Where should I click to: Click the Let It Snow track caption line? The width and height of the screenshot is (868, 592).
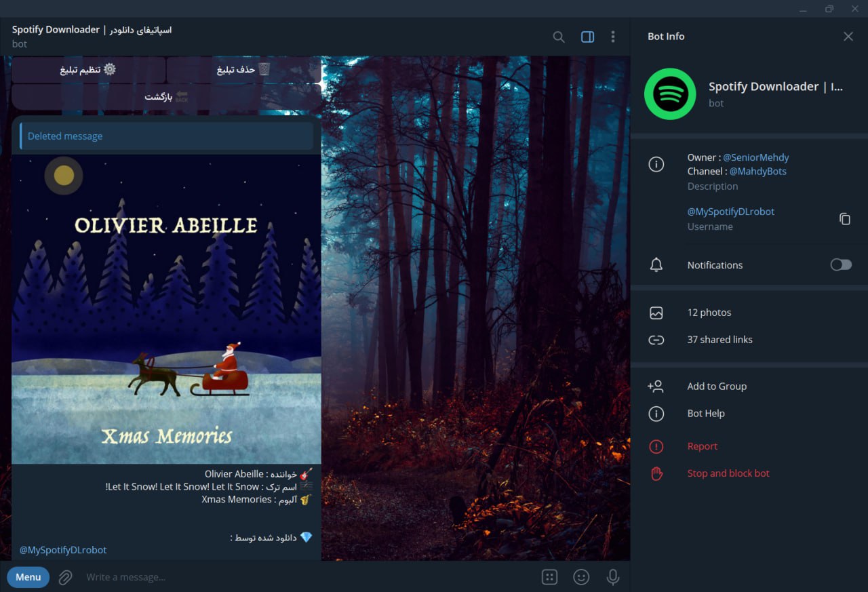point(209,487)
